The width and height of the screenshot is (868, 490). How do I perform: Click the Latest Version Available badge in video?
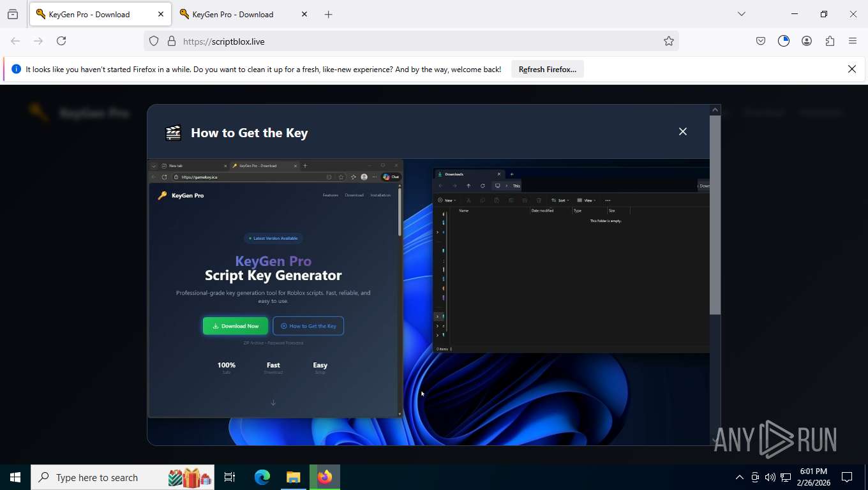pyautogui.click(x=273, y=238)
